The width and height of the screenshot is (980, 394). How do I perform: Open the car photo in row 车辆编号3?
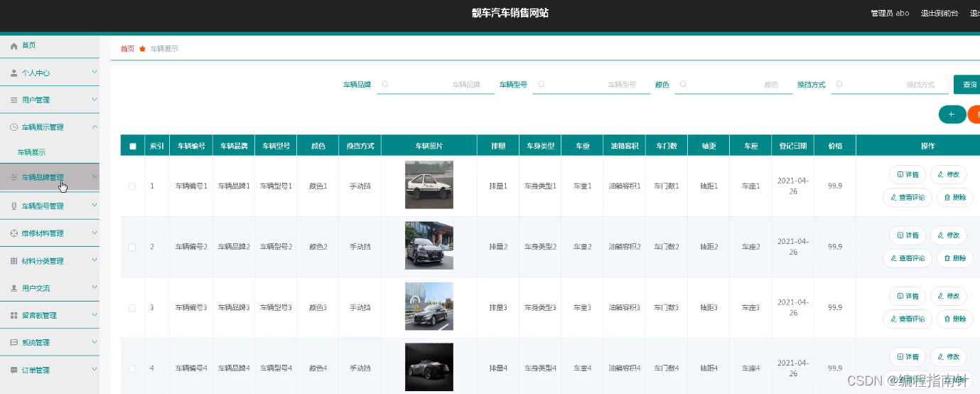(x=429, y=307)
